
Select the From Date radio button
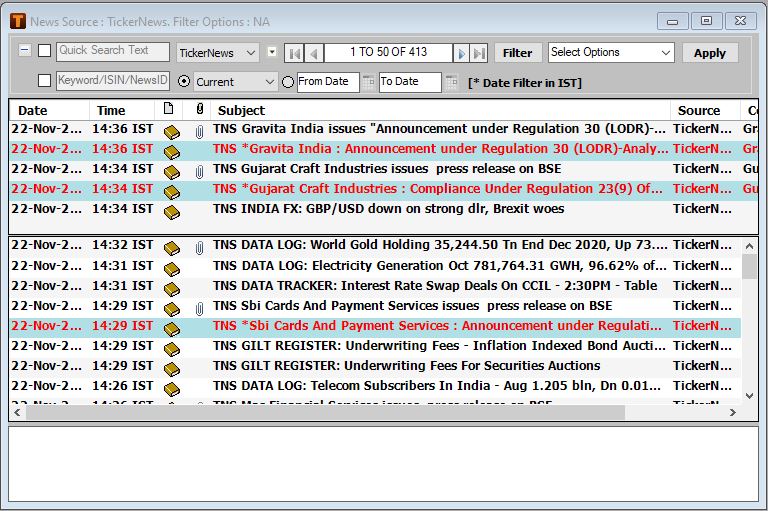pos(288,82)
